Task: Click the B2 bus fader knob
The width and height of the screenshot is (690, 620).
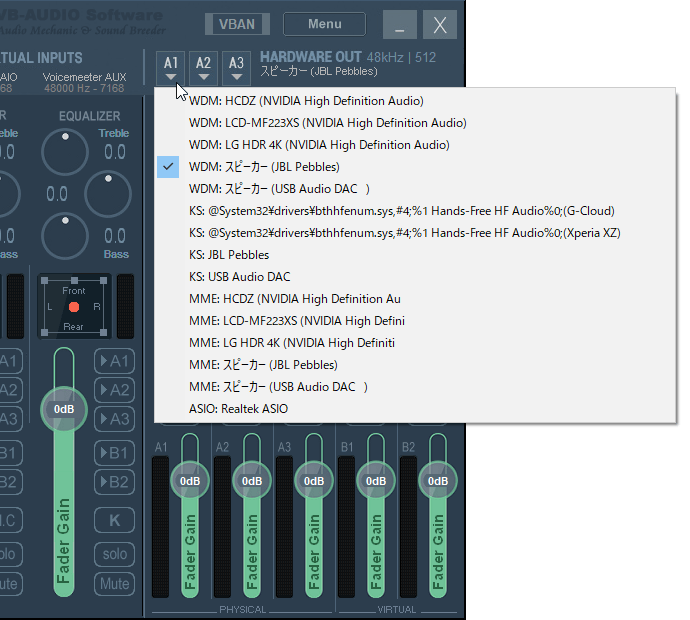Action: [x=438, y=481]
